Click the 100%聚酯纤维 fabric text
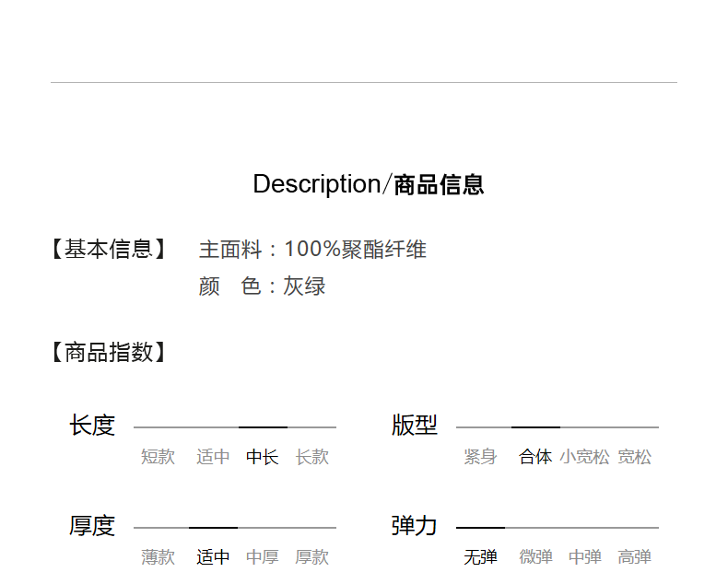 coord(355,250)
